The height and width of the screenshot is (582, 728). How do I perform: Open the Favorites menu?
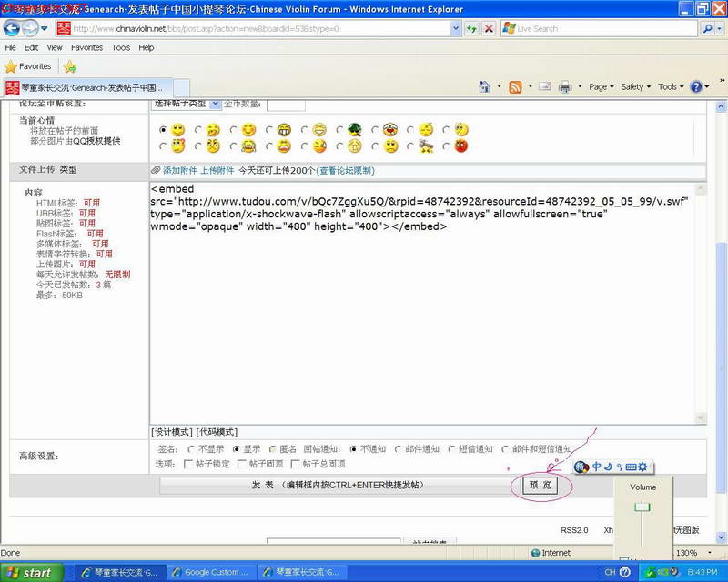coord(86,47)
